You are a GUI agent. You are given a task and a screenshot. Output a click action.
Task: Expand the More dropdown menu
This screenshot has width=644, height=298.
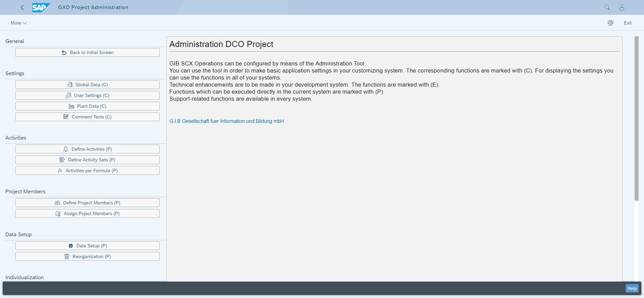(18, 23)
